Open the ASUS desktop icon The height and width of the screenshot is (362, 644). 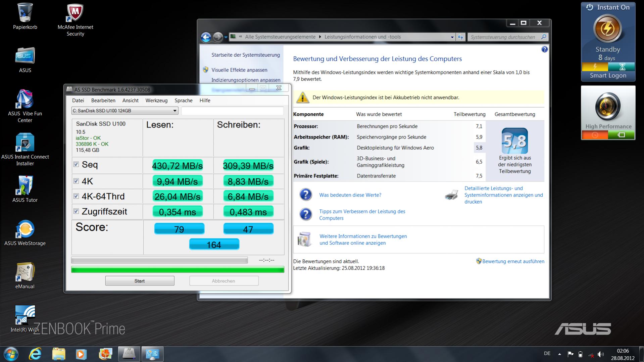(25, 60)
